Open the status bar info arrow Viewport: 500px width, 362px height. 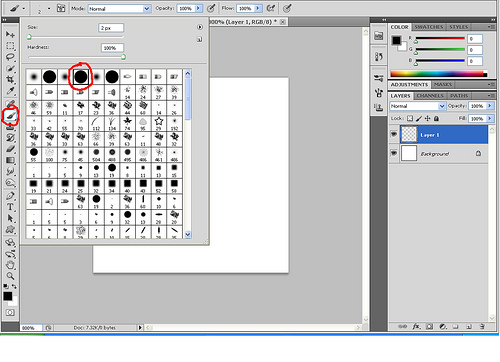tap(140, 328)
